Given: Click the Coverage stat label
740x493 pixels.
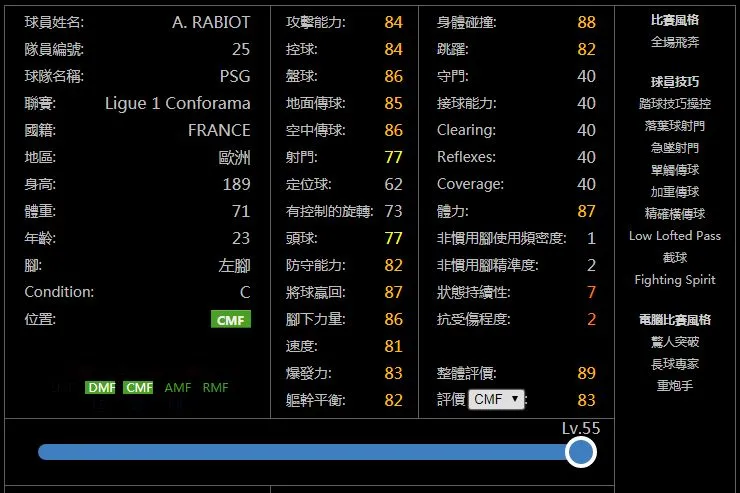Looking at the screenshot, I should (x=470, y=184).
